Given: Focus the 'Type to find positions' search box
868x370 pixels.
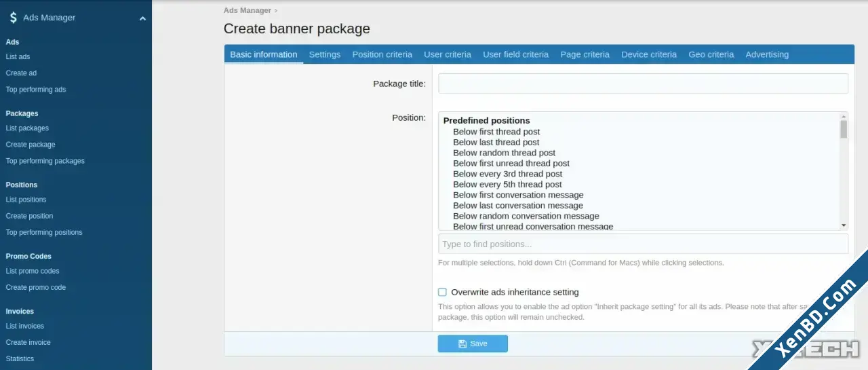Looking at the screenshot, I should click(643, 244).
